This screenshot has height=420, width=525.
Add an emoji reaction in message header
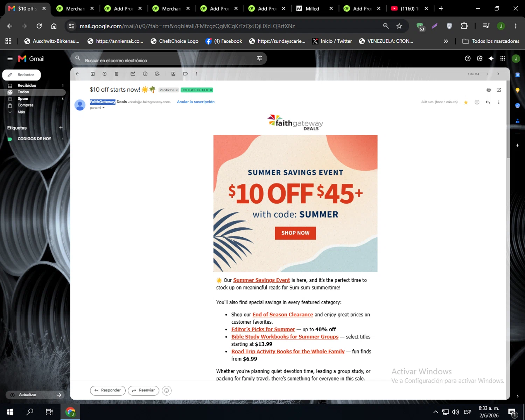point(477,102)
